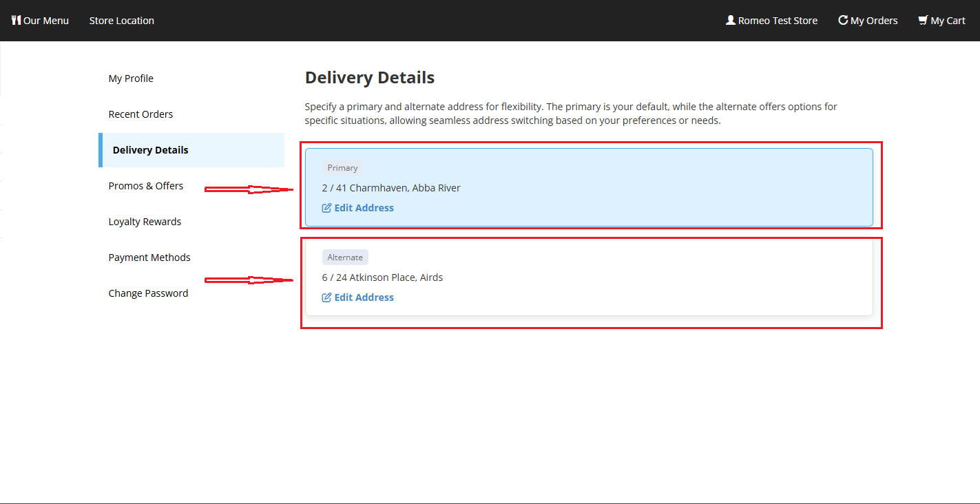The image size is (980, 504).
Task: Click the refresh icon beside My Orders
Action: pyautogui.click(x=843, y=21)
